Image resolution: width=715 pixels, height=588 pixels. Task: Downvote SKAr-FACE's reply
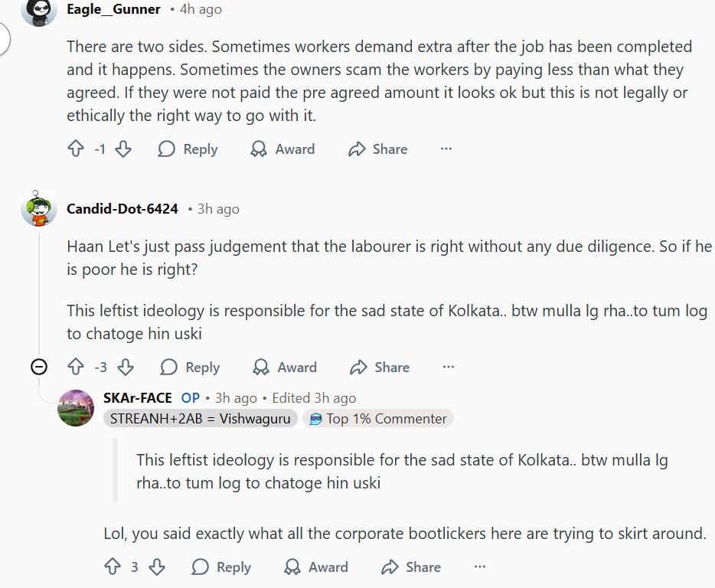click(156, 567)
